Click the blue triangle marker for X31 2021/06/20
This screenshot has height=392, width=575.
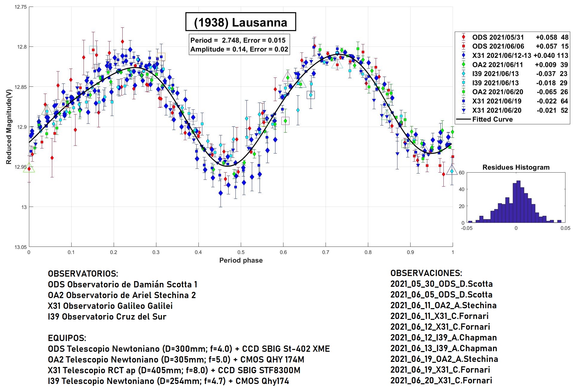point(463,110)
